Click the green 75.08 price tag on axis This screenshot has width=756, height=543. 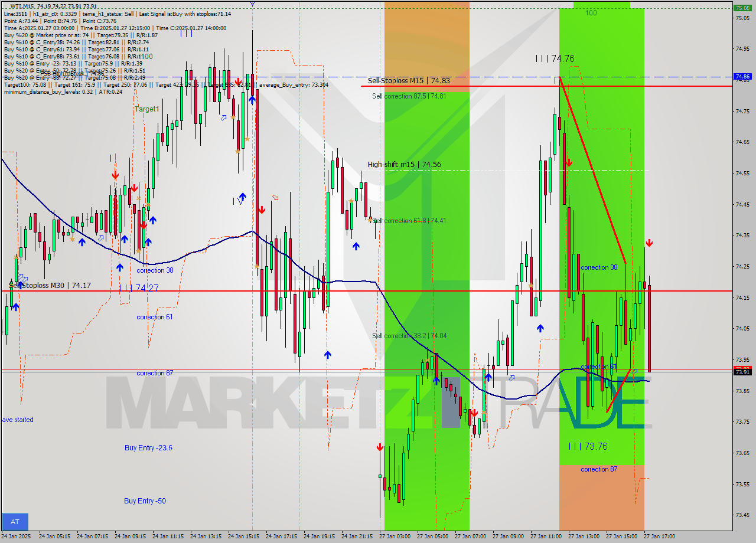pyautogui.click(x=742, y=8)
